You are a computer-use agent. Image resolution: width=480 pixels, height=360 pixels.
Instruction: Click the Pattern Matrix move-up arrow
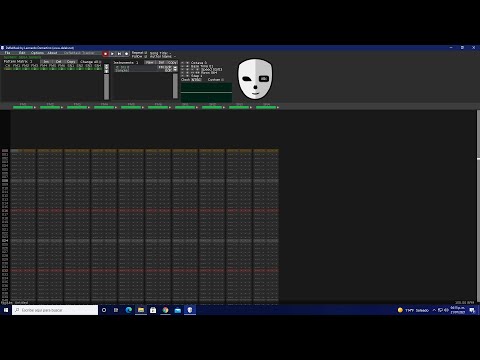pos(106,66)
